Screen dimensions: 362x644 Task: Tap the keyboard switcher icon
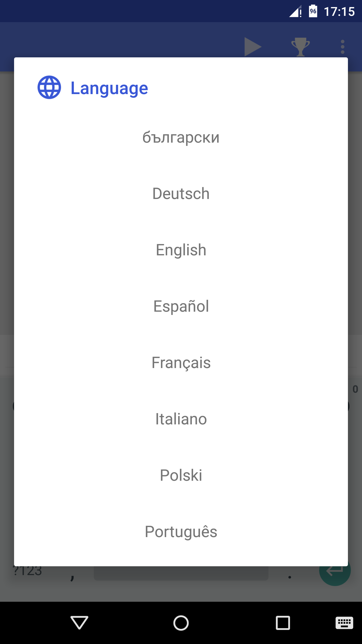click(344, 623)
